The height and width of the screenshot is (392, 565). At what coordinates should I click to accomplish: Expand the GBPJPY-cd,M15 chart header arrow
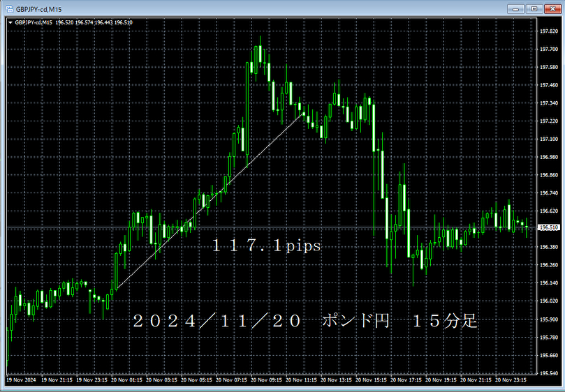tap(10, 23)
